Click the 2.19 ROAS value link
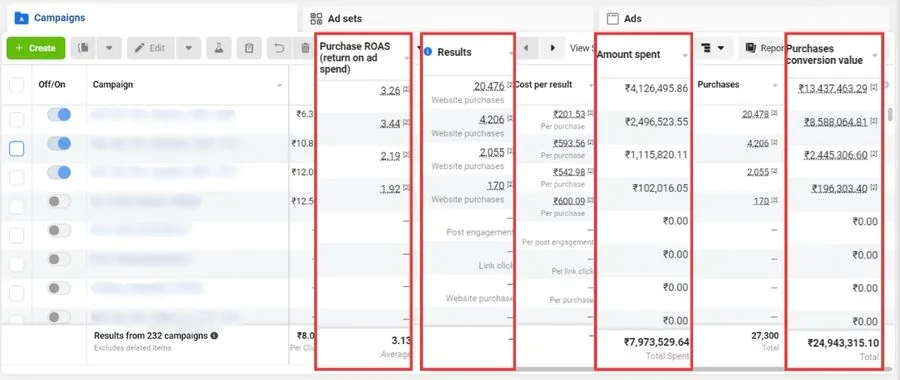 pos(390,156)
